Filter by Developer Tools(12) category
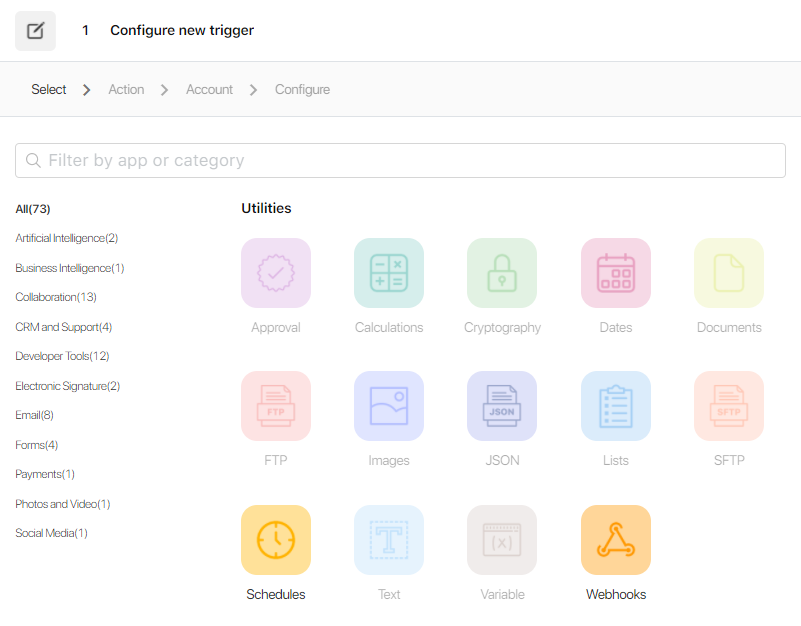Viewport: 801px width, 626px height. click(62, 356)
